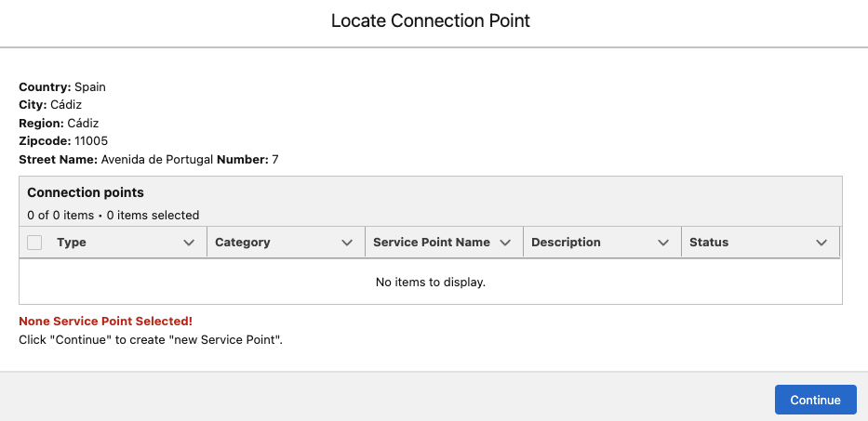Viewport: 868px width, 421px height.
Task: Click the 0 of 0 items counter text
Action: click(x=60, y=216)
